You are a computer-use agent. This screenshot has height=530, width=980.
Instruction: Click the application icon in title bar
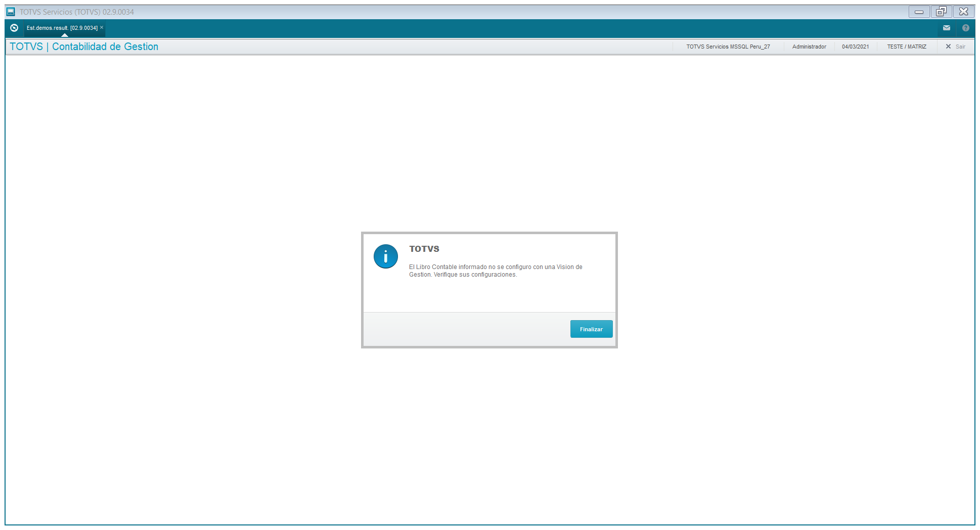[x=11, y=12]
